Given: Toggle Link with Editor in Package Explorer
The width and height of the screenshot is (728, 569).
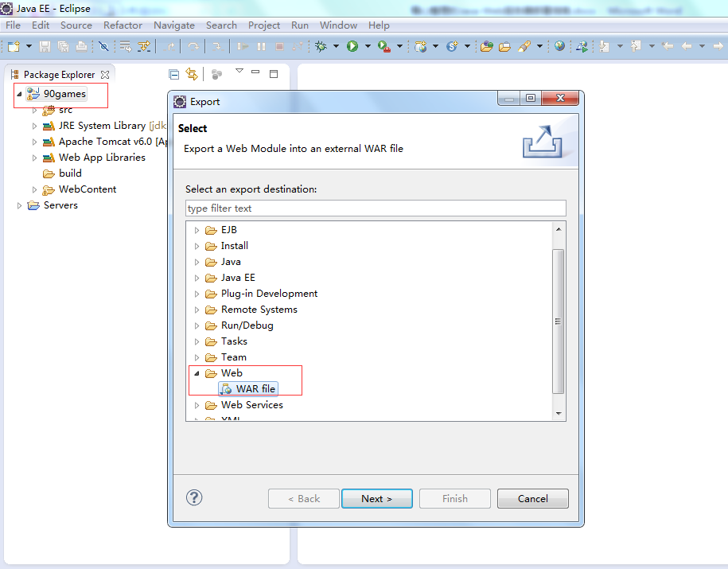Looking at the screenshot, I should point(191,74).
